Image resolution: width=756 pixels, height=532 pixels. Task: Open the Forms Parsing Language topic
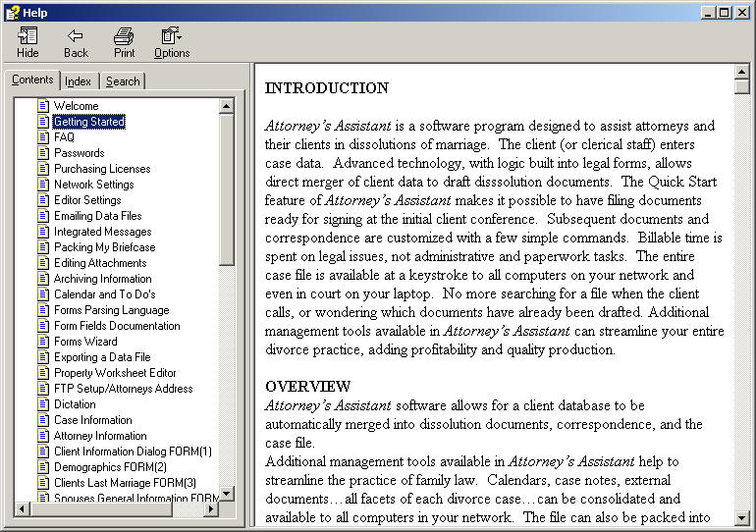(111, 310)
